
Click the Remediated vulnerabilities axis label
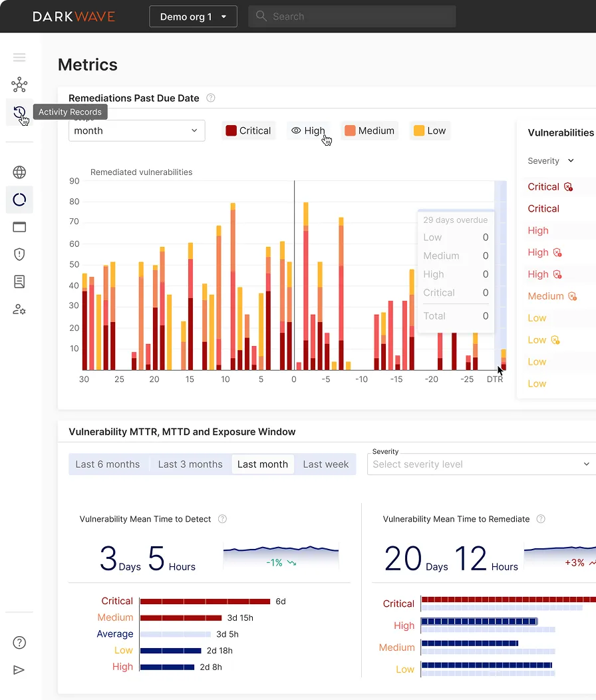(142, 172)
